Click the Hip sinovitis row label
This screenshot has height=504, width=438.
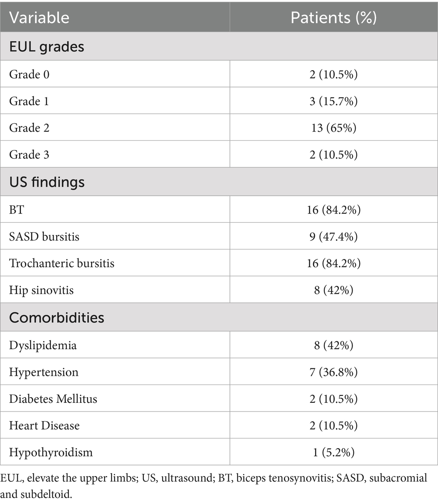pyautogui.click(x=41, y=289)
